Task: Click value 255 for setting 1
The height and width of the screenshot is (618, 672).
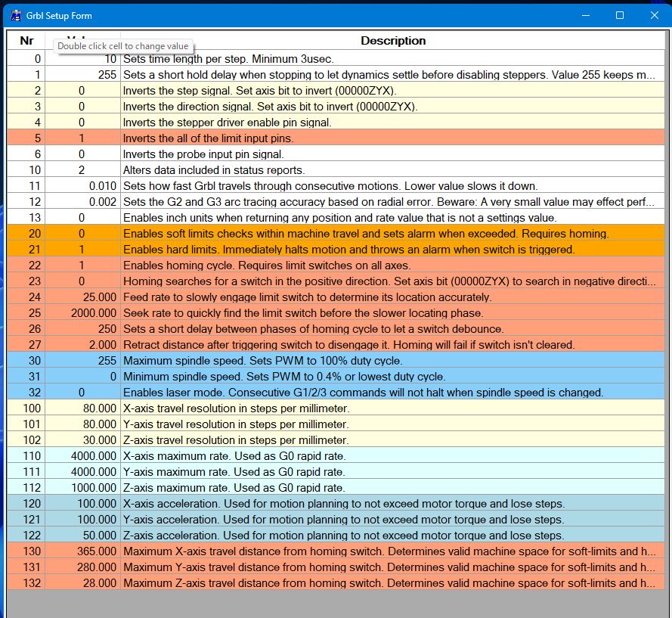Action: pos(82,75)
